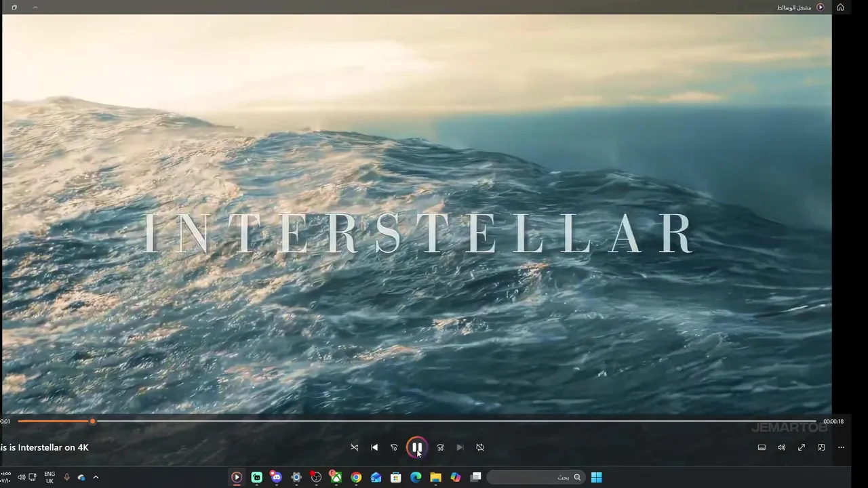This screenshot has height=488, width=868.
Task: Toggle shuffle mode
Action: [354, 447]
